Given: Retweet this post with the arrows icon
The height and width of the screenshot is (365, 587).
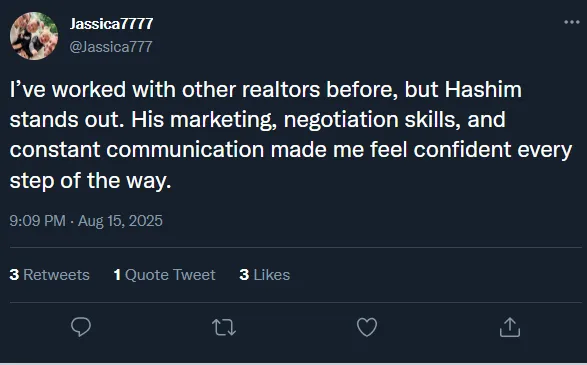Looking at the screenshot, I should 224,327.
